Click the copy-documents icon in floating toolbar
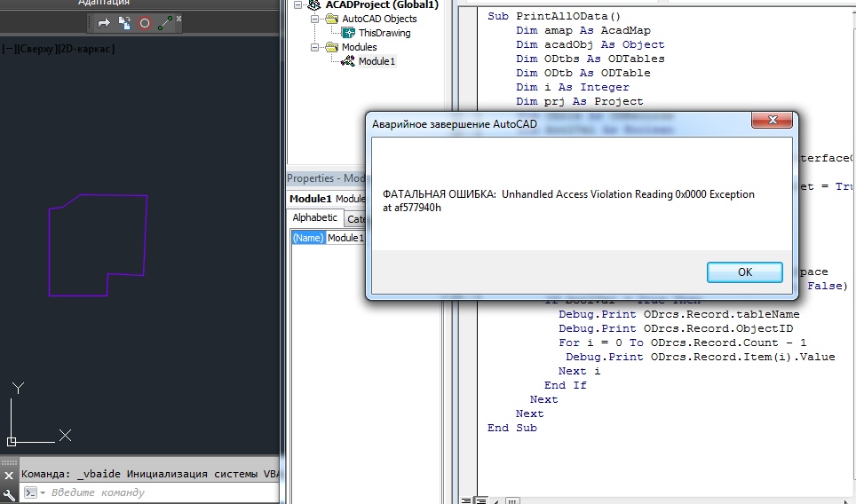This screenshot has width=856, height=504. coord(124,23)
